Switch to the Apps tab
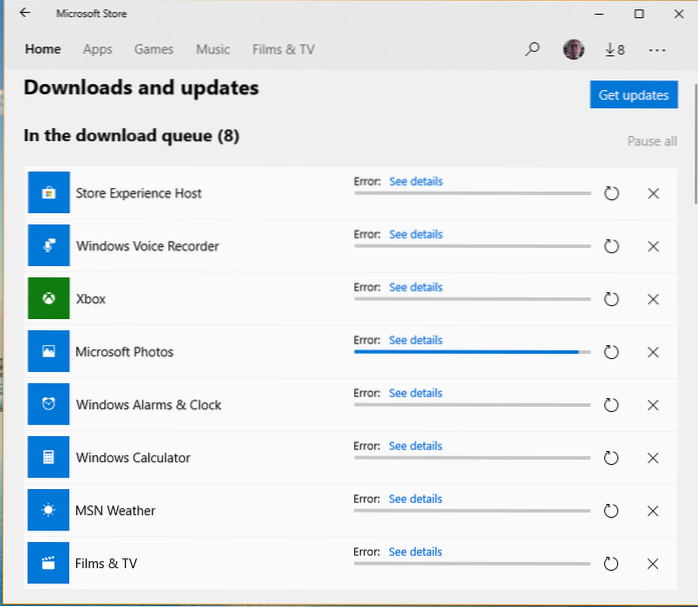This screenshot has height=607, width=698. point(98,49)
